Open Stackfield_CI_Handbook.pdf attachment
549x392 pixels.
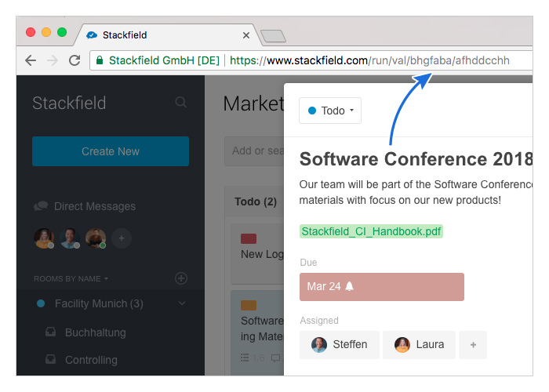(x=371, y=231)
